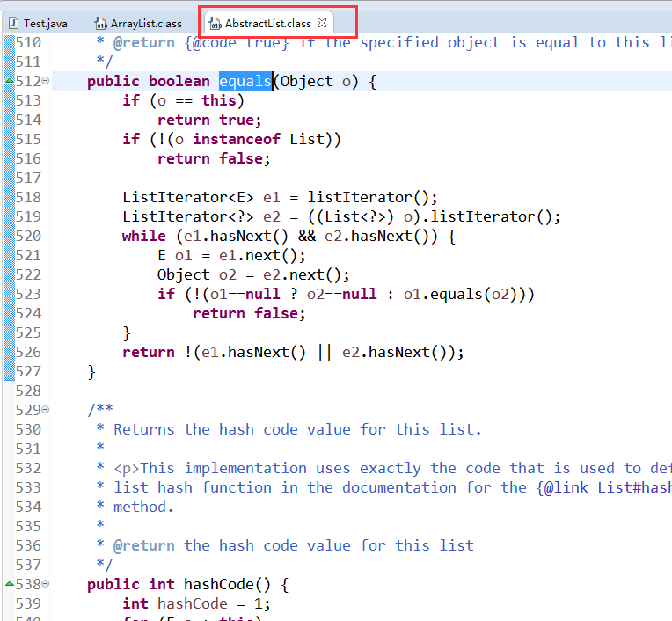Click 'return true;' statement on line 514

[x=209, y=120]
